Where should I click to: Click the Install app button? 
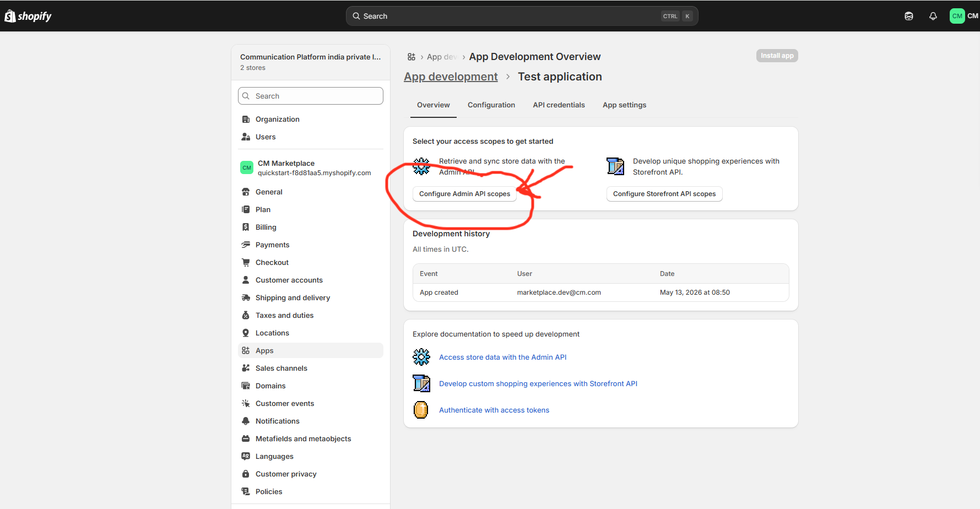click(777, 56)
